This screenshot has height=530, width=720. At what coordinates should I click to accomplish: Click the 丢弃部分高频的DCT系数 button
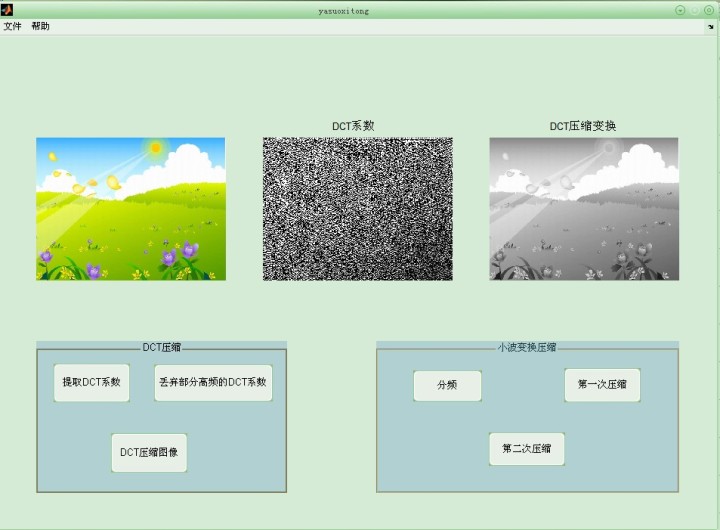pos(213,383)
